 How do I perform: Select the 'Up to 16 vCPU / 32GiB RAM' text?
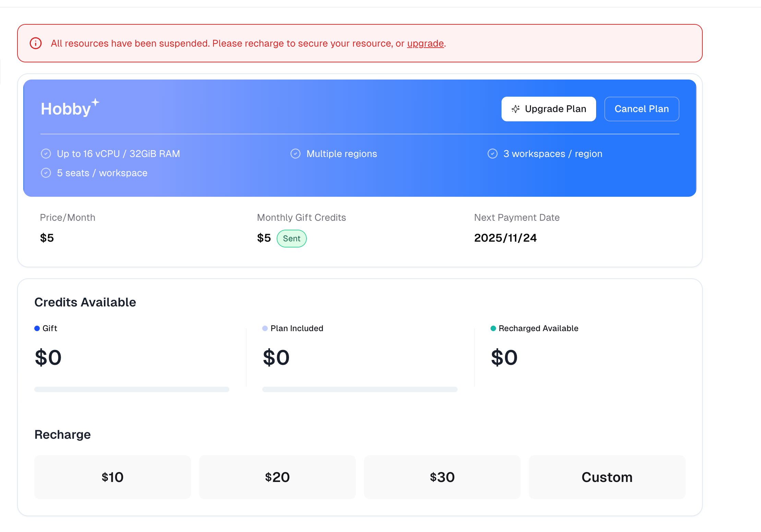(118, 154)
